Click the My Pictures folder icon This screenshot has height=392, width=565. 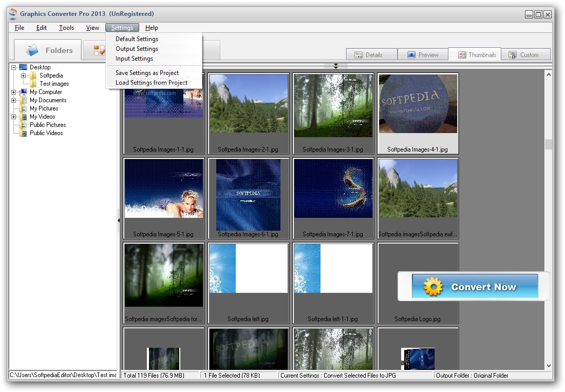click(x=23, y=108)
